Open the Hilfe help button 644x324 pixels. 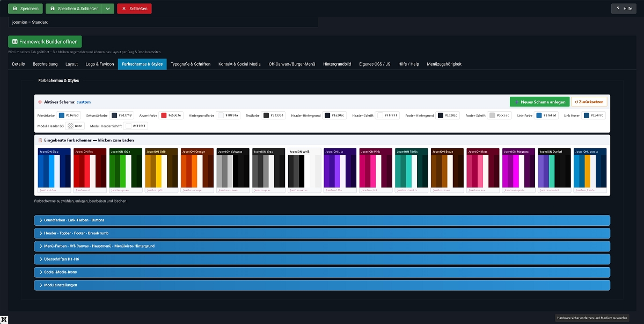(624, 9)
